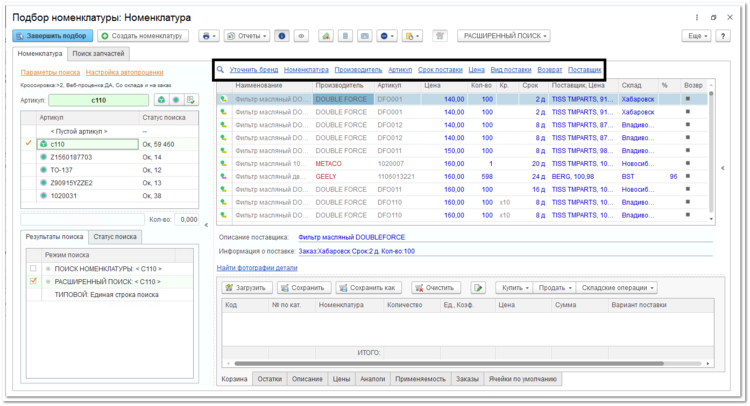Click the row icon of GEELY item
This screenshot has height=406, width=750.
[223, 176]
